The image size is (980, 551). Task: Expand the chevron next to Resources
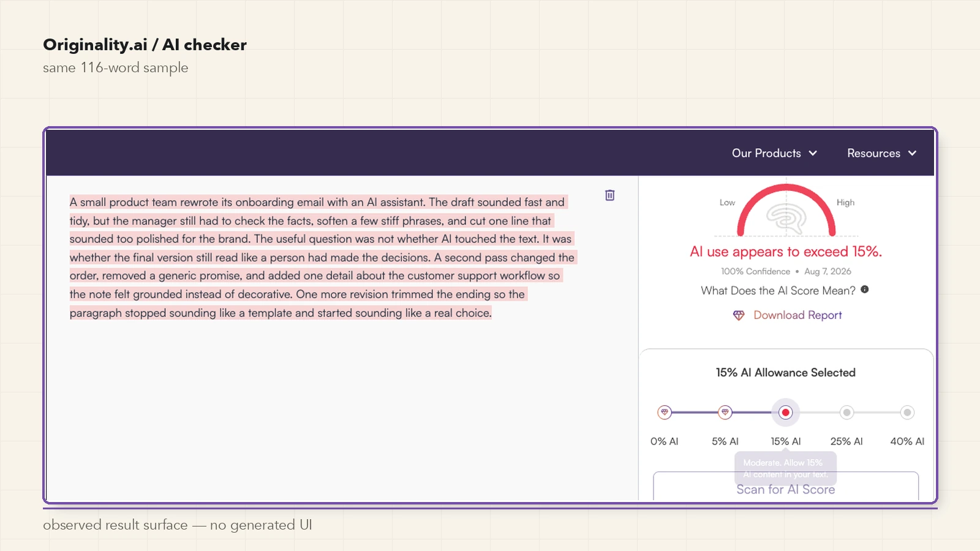912,153
